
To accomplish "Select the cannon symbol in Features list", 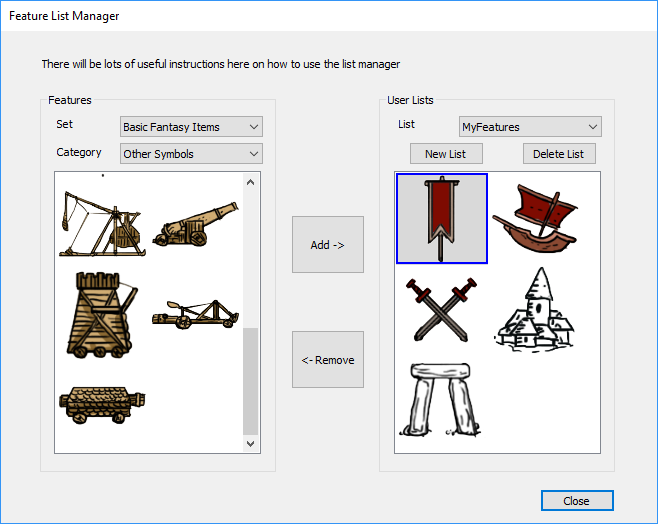I will (x=195, y=223).
